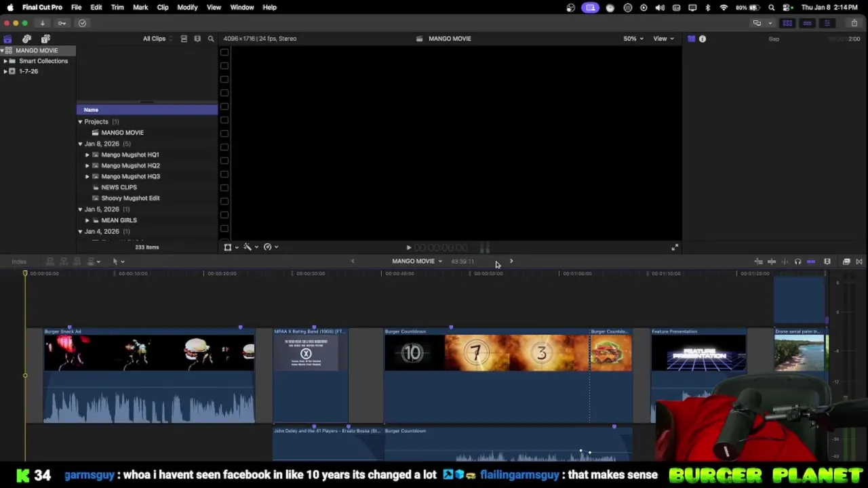The image size is (868, 488).
Task: Go back in timeline history arrow
Action: pyautogui.click(x=353, y=262)
